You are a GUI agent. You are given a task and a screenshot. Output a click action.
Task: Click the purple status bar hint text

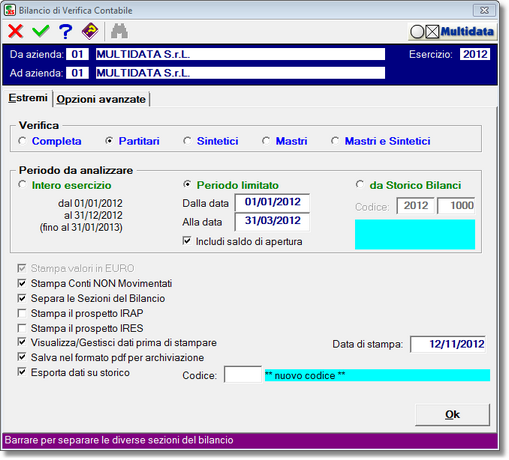[119, 440]
